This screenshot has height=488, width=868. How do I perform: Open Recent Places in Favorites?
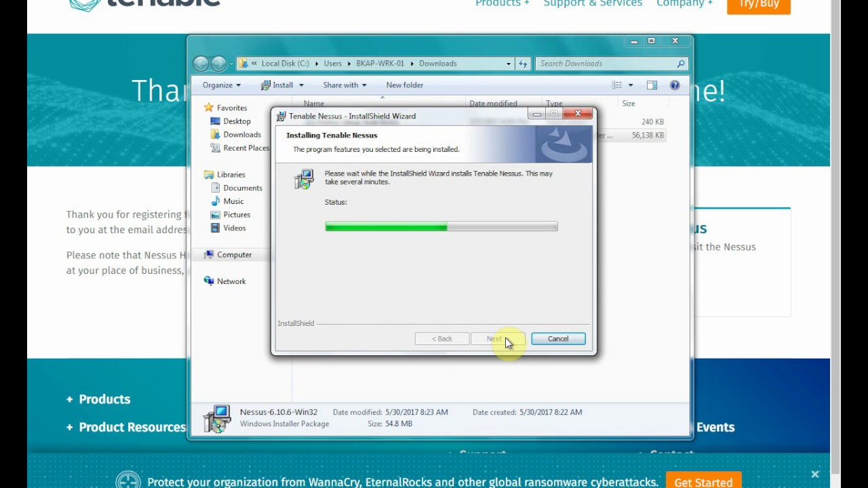click(x=246, y=148)
